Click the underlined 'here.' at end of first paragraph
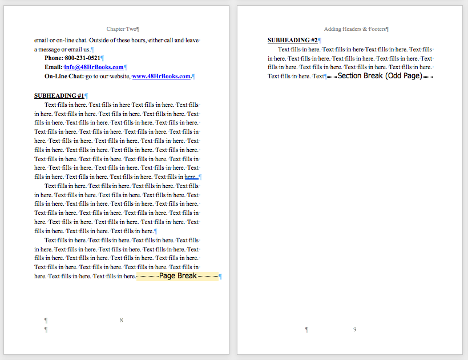 pyautogui.click(x=192, y=177)
